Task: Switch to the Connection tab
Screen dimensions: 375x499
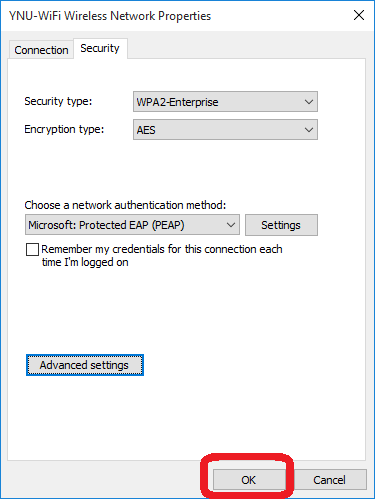Action: (41, 50)
